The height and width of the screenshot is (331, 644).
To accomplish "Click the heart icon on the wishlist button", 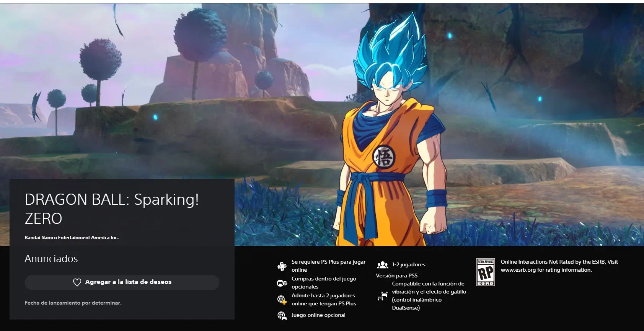I will pos(77,282).
